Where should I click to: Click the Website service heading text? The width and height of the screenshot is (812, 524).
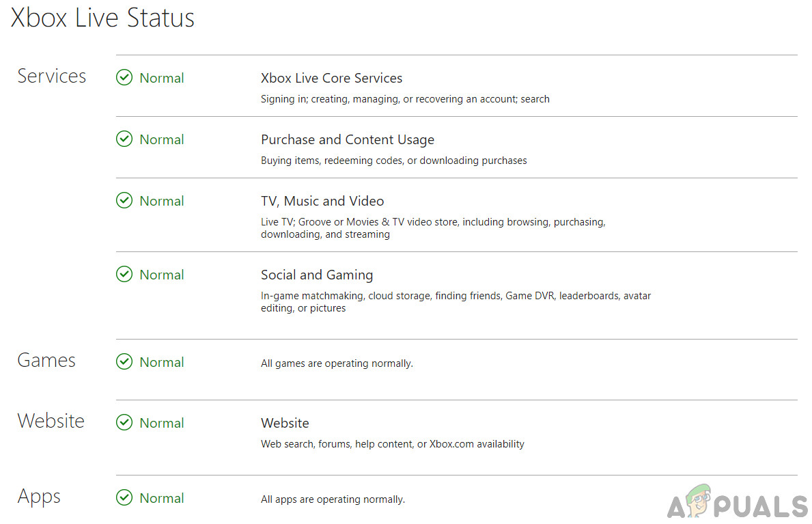pyautogui.click(x=285, y=423)
